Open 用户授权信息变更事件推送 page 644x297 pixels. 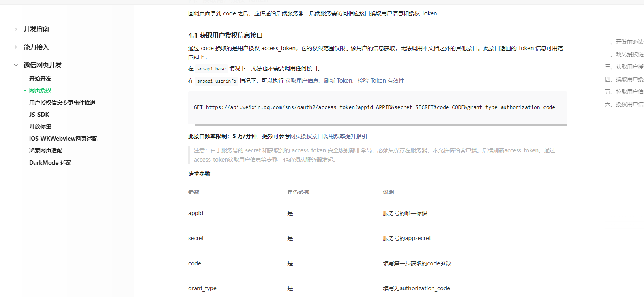click(62, 103)
